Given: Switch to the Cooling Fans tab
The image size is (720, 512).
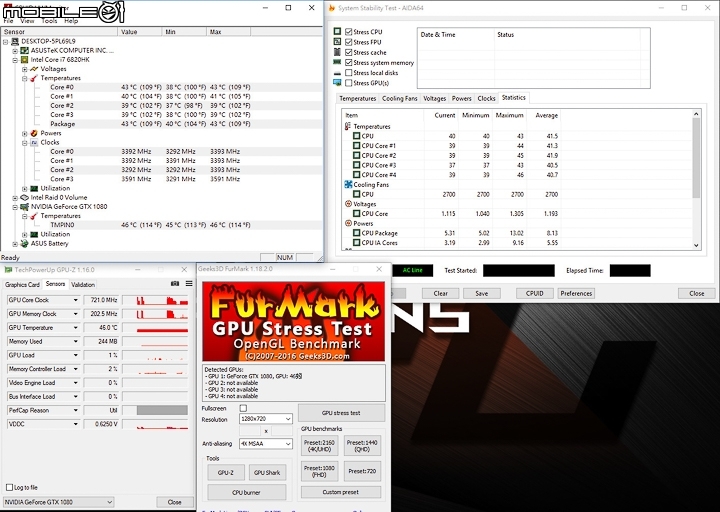Looking at the screenshot, I should [399, 98].
